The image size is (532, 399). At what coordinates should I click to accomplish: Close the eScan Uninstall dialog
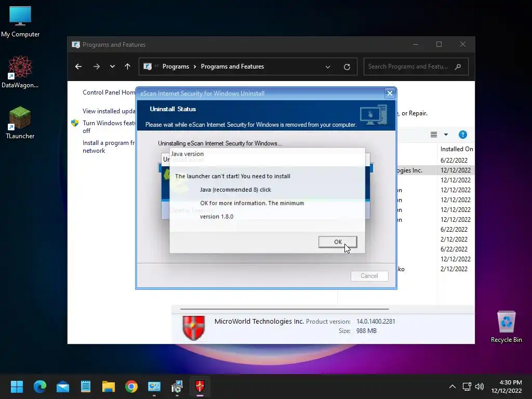(x=390, y=93)
